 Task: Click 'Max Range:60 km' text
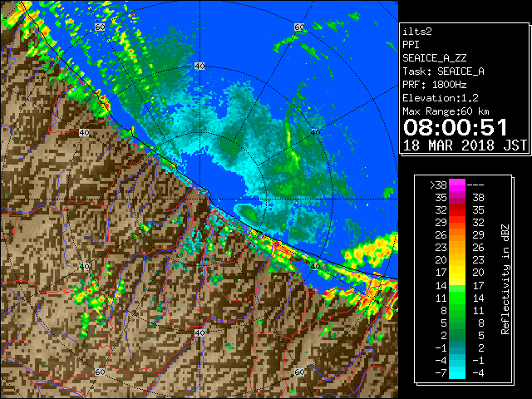coord(446,111)
